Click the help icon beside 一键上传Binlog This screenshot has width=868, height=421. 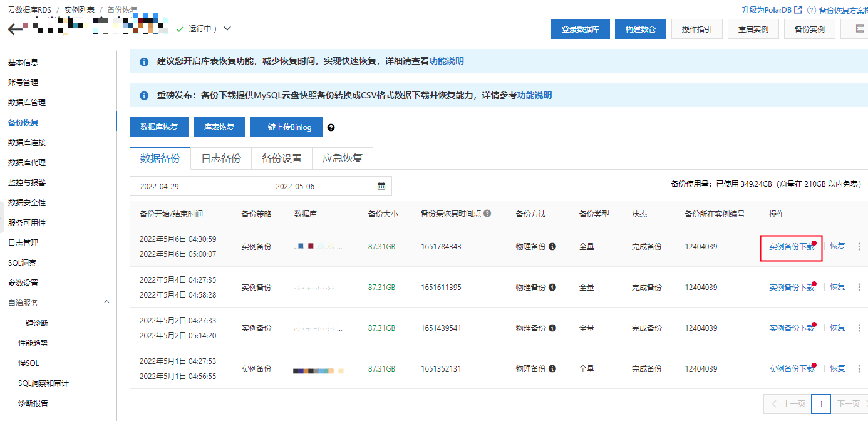point(331,127)
